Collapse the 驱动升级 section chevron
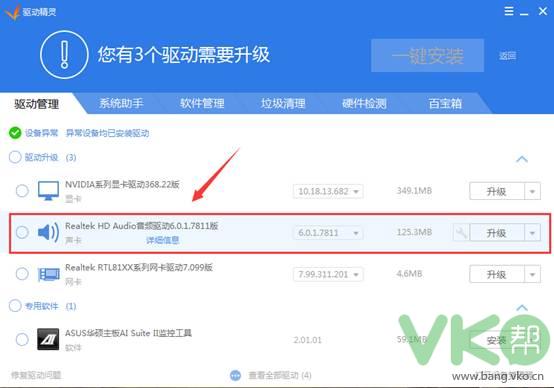This screenshot has height=388, width=554. click(x=522, y=159)
